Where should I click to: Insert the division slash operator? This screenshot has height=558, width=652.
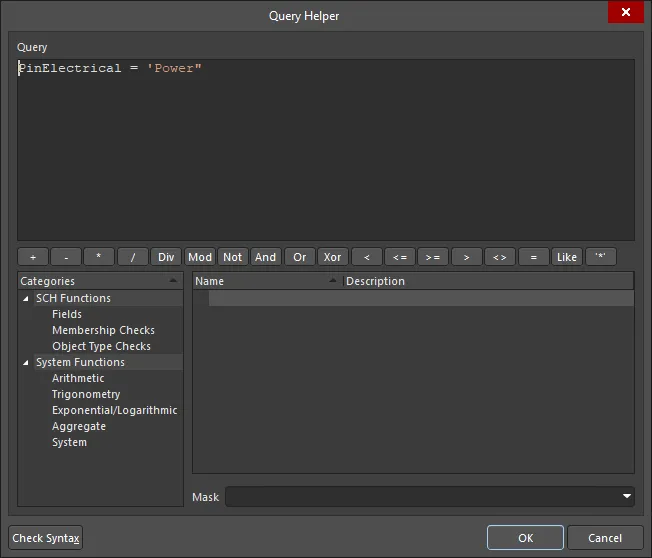(133, 257)
